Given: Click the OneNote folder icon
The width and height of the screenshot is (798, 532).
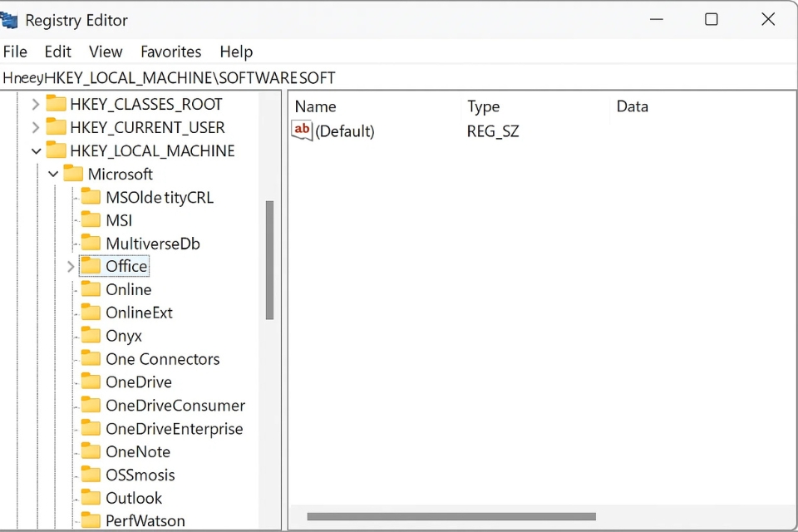Looking at the screenshot, I should point(91,452).
